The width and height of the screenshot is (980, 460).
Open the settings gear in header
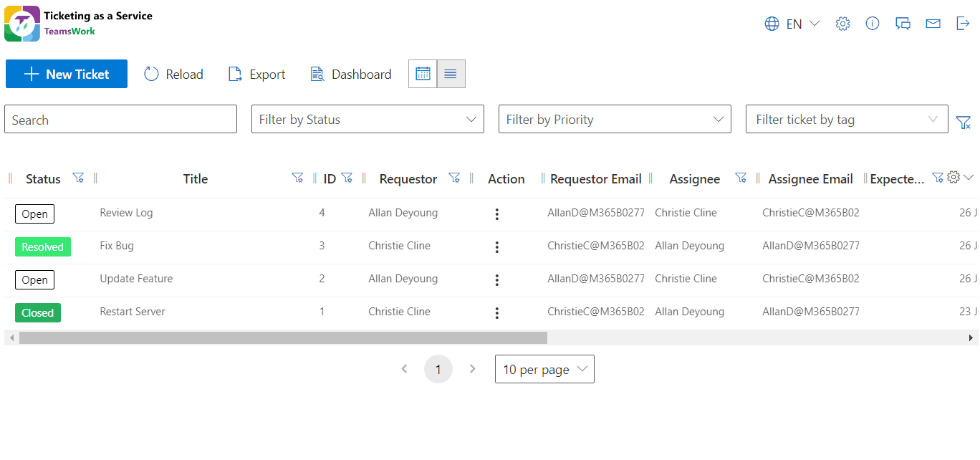pos(843,24)
